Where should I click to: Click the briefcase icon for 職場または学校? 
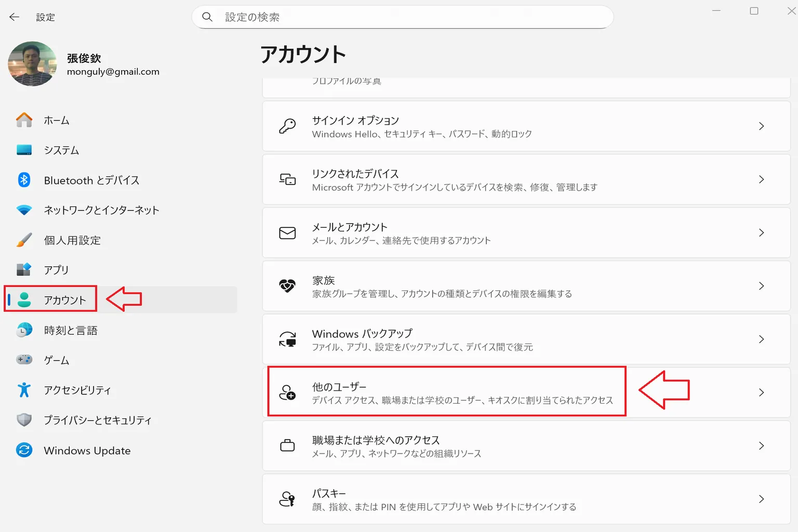[x=287, y=446]
